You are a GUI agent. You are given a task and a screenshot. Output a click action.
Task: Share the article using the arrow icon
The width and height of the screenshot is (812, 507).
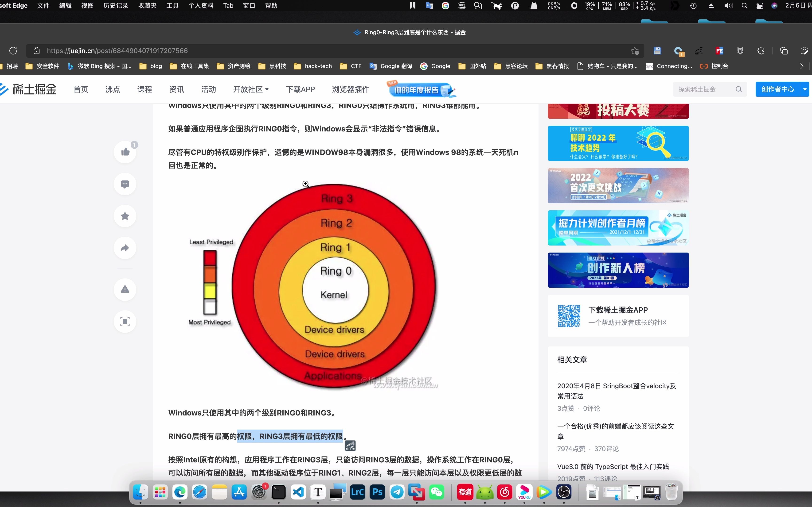[125, 247]
